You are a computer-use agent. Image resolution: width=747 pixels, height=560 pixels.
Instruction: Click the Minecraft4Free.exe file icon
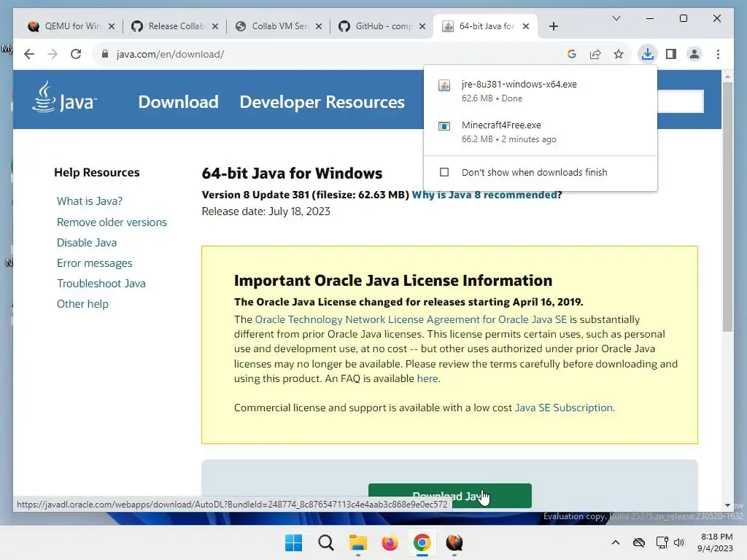point(444,126)
